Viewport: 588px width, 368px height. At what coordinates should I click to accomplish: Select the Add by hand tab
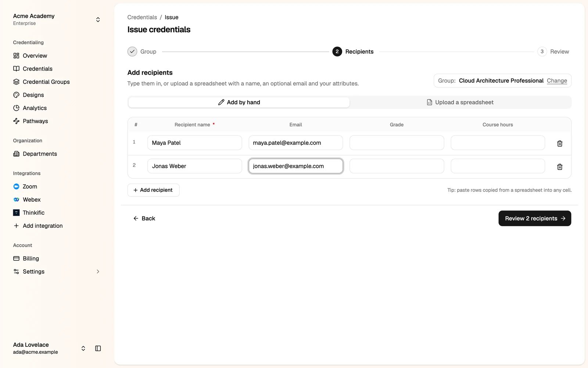[239, 102]
